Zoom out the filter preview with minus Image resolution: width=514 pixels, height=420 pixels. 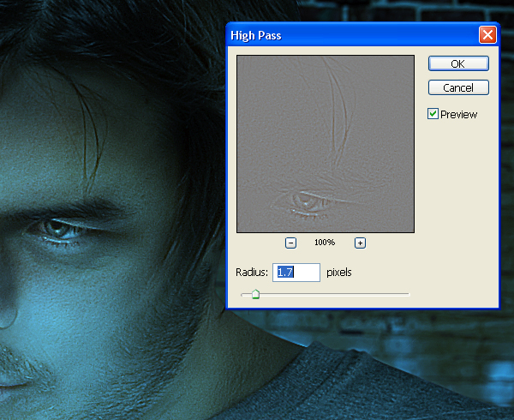point(290,243)
